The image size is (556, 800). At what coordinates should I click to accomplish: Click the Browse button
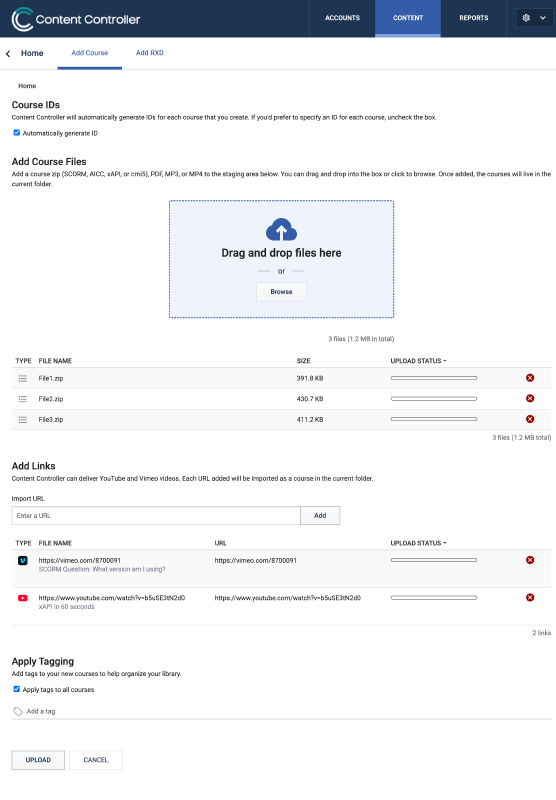click(x=282, y=292)
